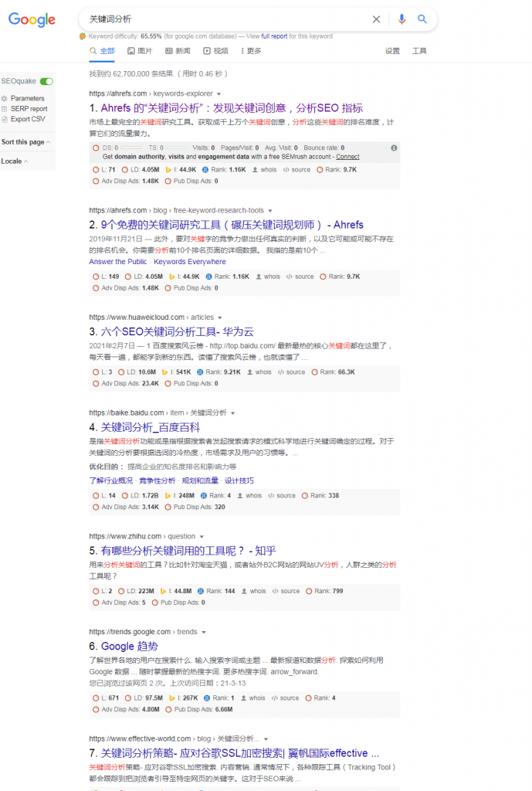532x791 pixels.
Task: Click info icon in result 1 SEOquake bar
Action: (x=394, y=148)
